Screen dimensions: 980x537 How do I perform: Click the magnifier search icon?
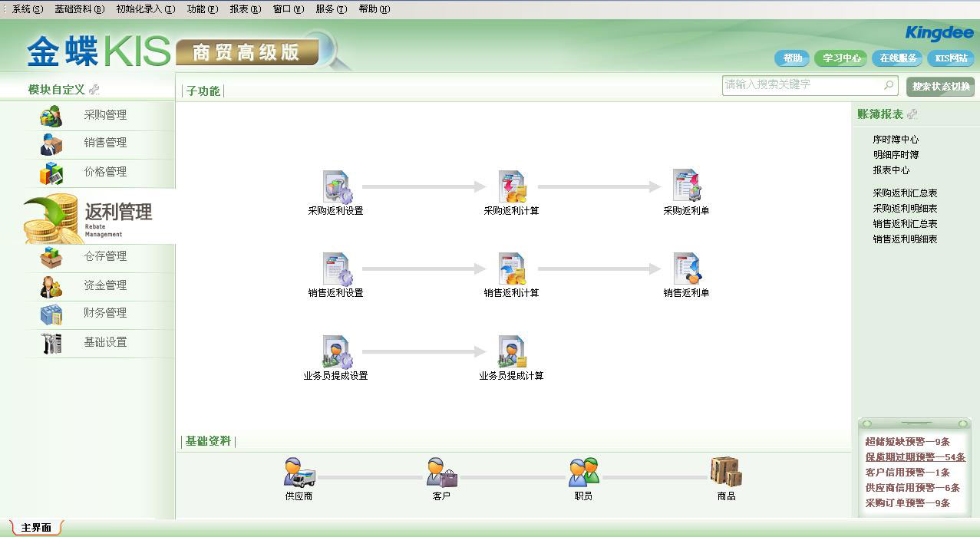[889, 84]
